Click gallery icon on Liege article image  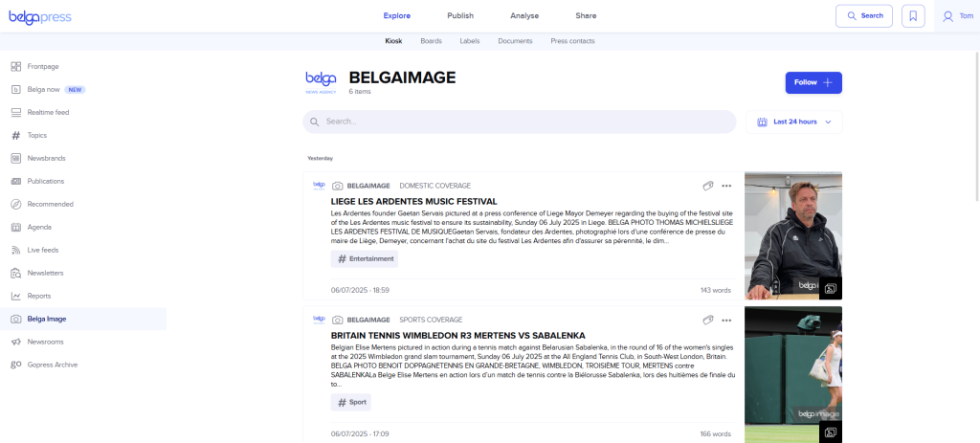(x=831, y=288)
